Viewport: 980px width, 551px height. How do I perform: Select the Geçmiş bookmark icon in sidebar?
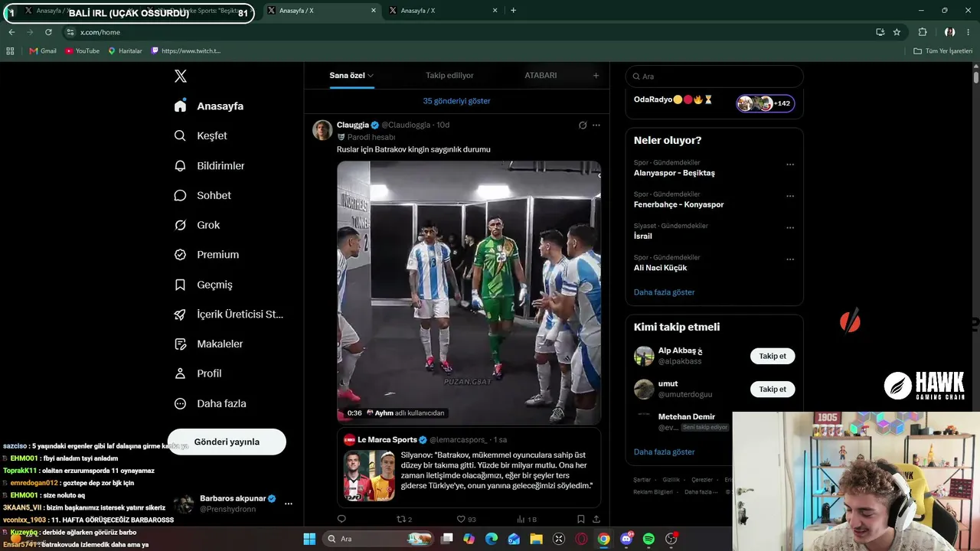click(181, 285)
